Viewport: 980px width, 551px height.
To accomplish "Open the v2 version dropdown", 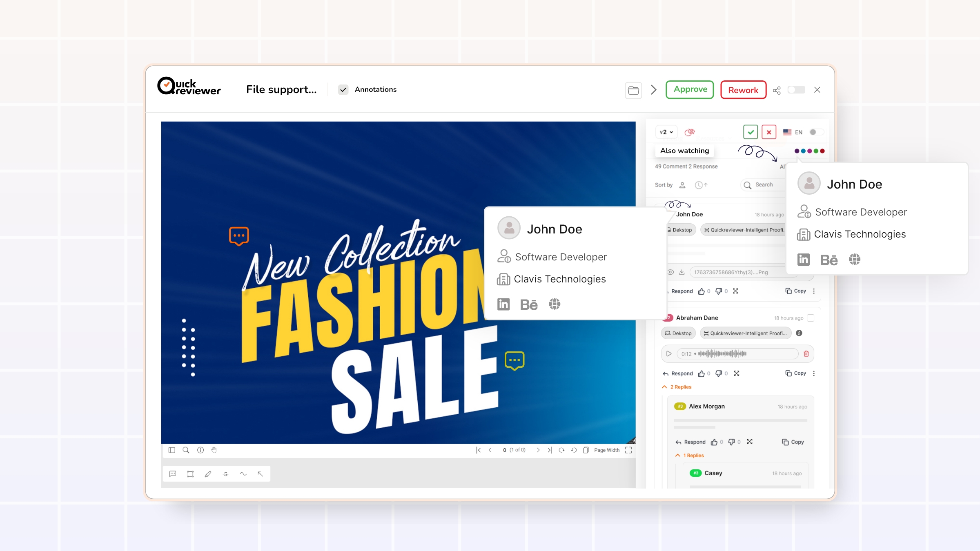I will [x=666, y=132].
